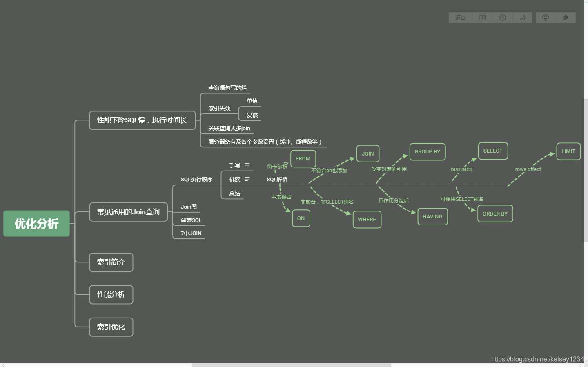This screenshot has width=588, height=367.
Task: Click the 手写 subtopic
Action: 235,165
